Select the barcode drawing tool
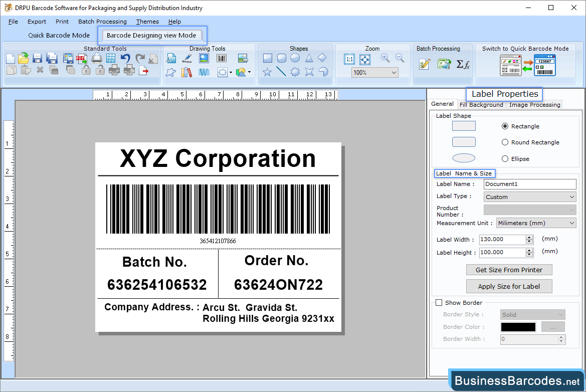This screenshot has width=586, height=392. (222, 58)
